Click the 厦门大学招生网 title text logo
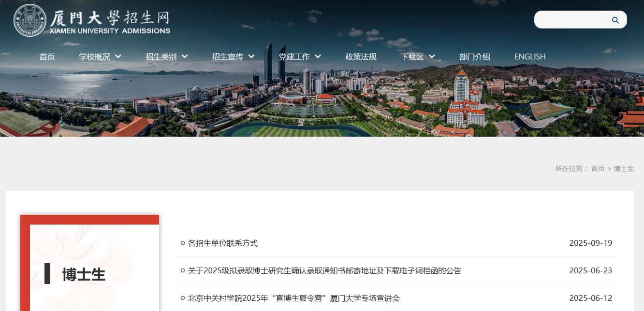 click(110, 21)
